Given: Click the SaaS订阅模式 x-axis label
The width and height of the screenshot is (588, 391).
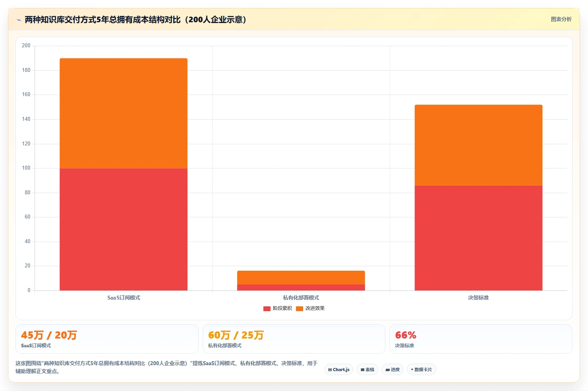Looking at the screenshot, I should [124, 298].
